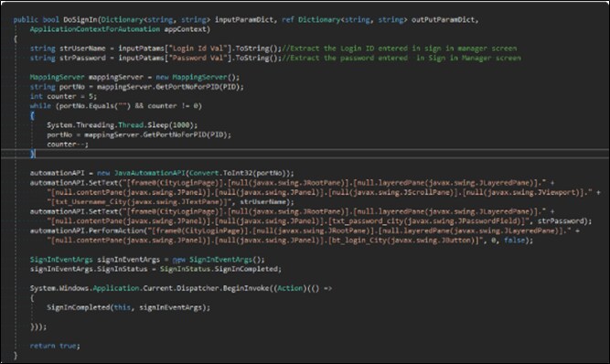Click the 'new SignInEventArgs()' constructor call
This screenshot has width=610, height=364.
[218, 260]
